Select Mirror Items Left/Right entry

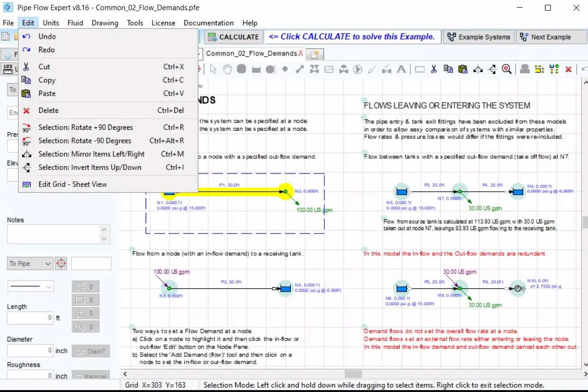point(107,154)
